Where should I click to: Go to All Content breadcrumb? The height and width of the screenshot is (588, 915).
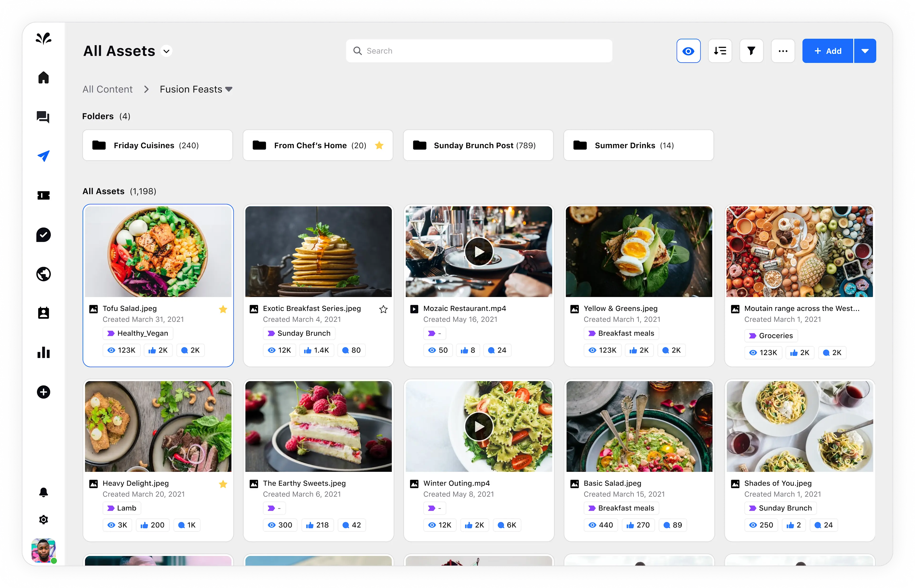coord(107,89)
